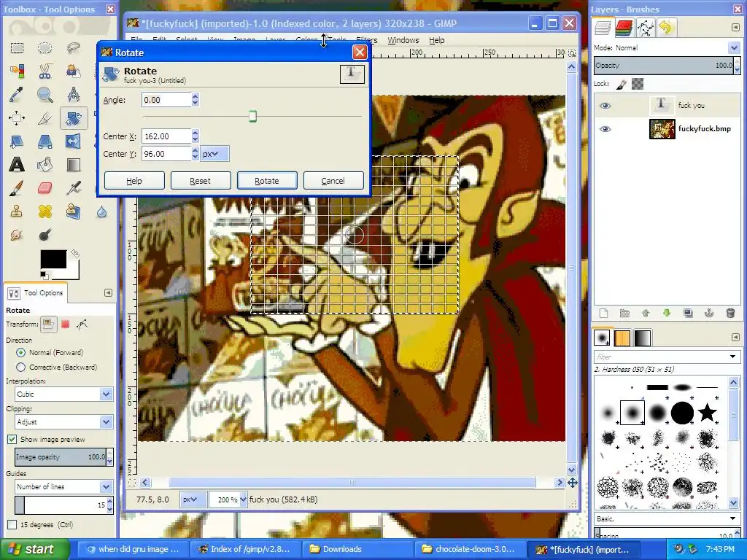Select the Heal bandage tool
747x560 pixels.
click(44, 211)
